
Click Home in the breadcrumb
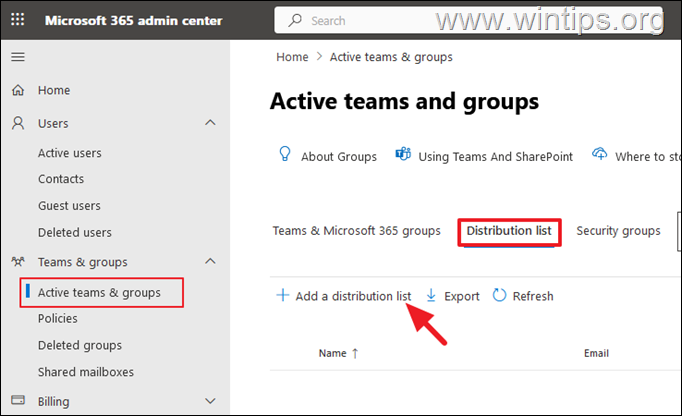(292, 57)
